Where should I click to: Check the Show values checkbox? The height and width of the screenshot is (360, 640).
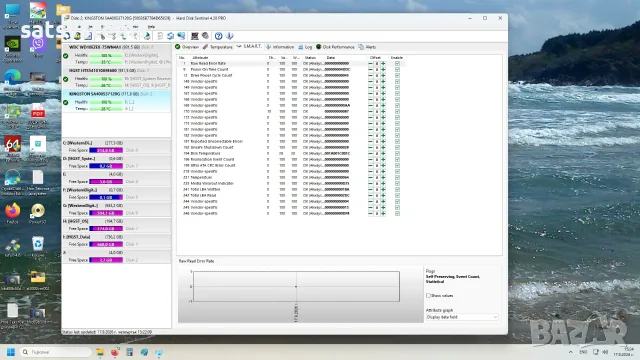point(428,296)
